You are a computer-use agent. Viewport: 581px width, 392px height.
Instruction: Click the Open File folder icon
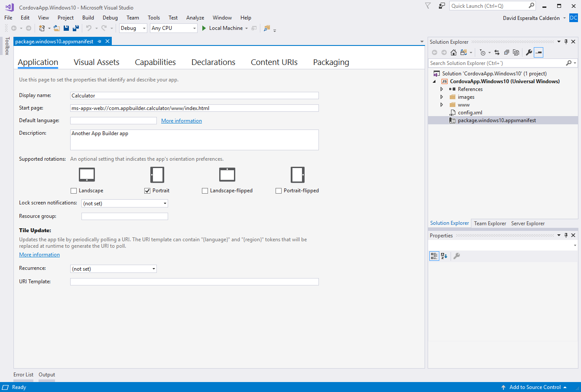pyautogui.click(x=57, y=28)
